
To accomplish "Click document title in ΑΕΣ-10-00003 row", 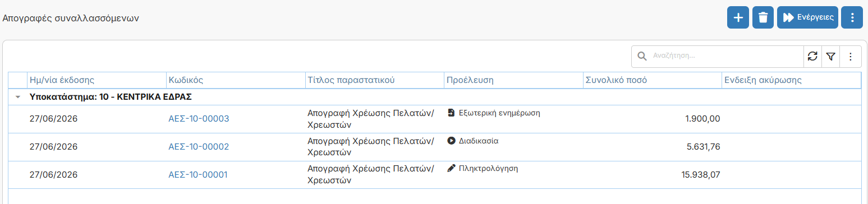I will (371, 119).
